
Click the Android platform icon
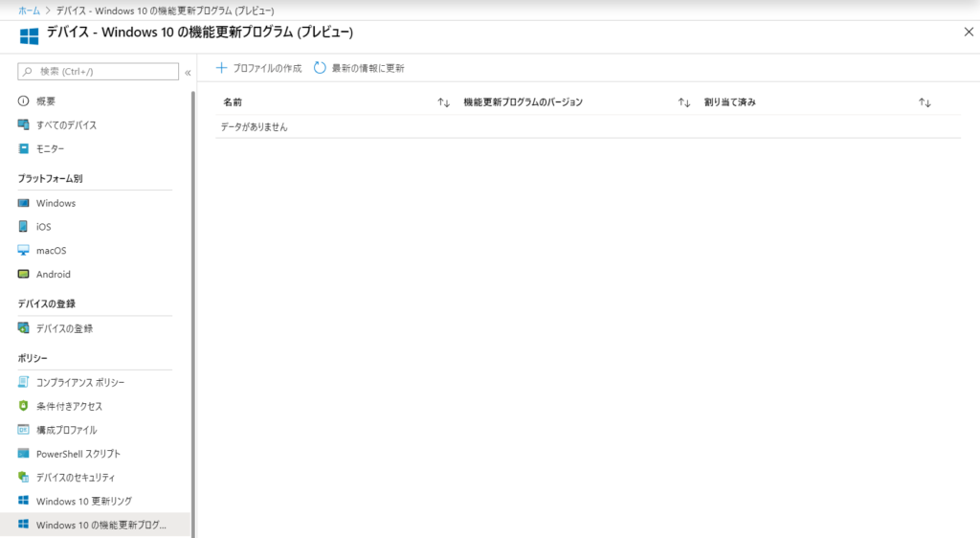(23, 275)
